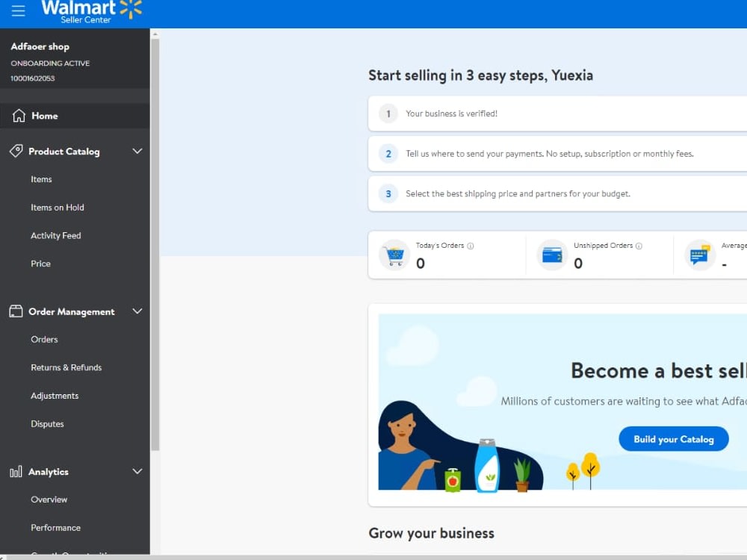Collapse the Product Catalog chevron
747x560 pixels.
click(137, 151)
